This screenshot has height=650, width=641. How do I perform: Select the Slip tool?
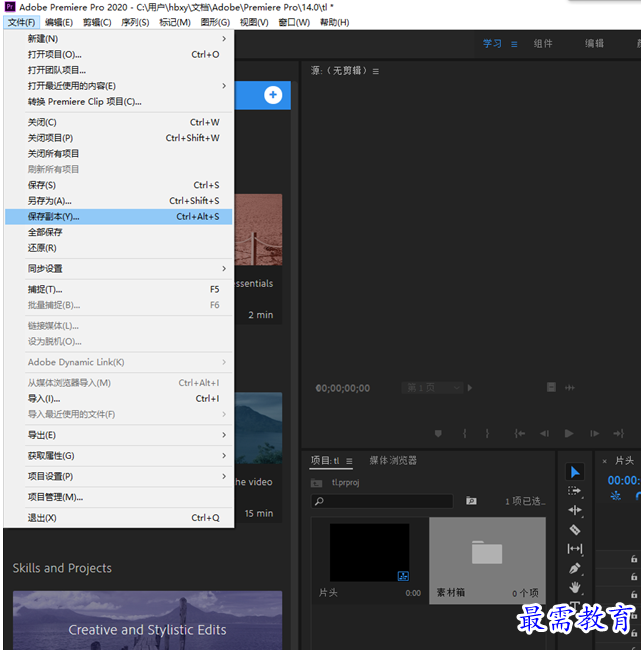tap(575, 549)
